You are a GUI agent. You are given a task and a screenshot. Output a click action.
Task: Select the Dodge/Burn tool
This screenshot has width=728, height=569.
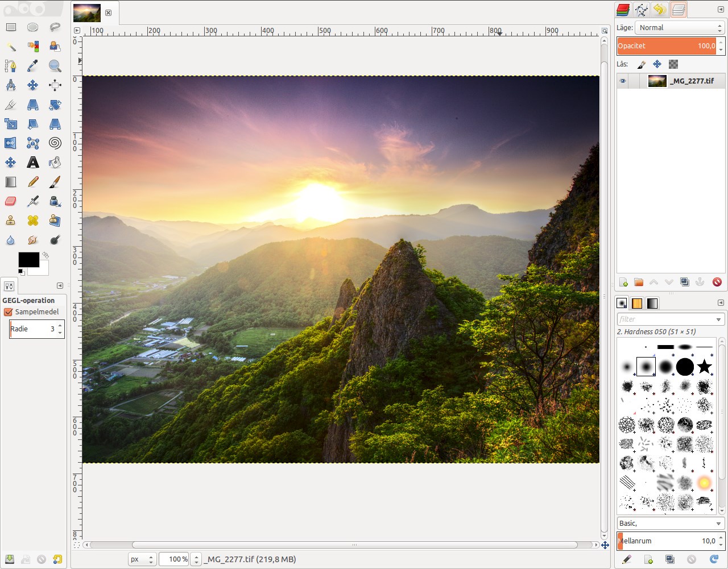tap(55, 240)
